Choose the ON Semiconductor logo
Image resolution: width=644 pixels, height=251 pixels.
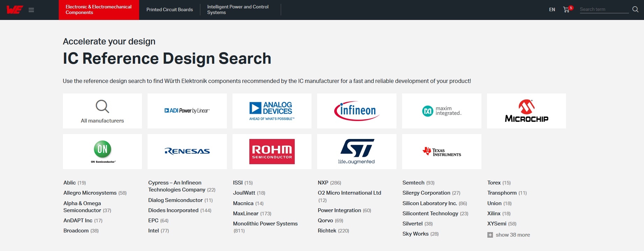tap(102, 152)
